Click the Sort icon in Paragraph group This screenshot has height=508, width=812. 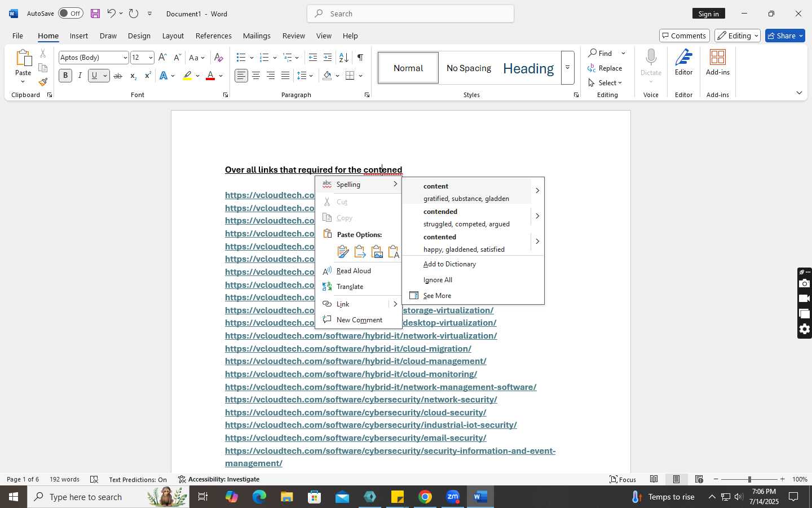point(343,58)
